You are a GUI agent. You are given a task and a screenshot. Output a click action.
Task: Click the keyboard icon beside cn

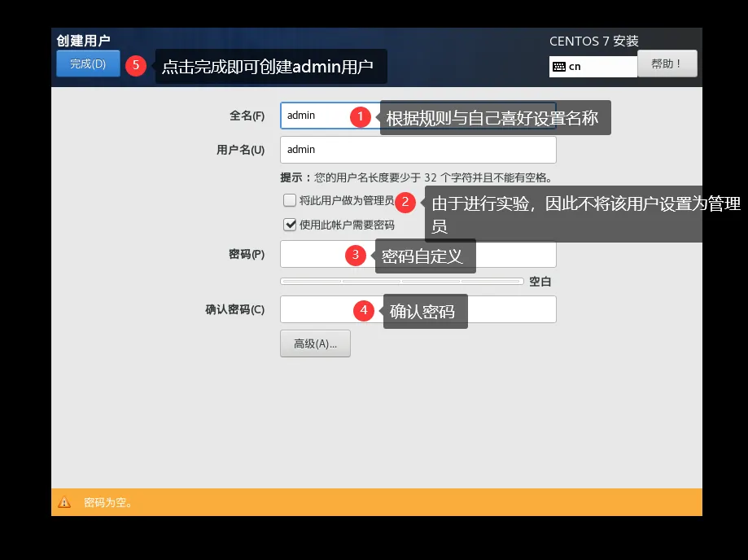click(x=559, y=67)
